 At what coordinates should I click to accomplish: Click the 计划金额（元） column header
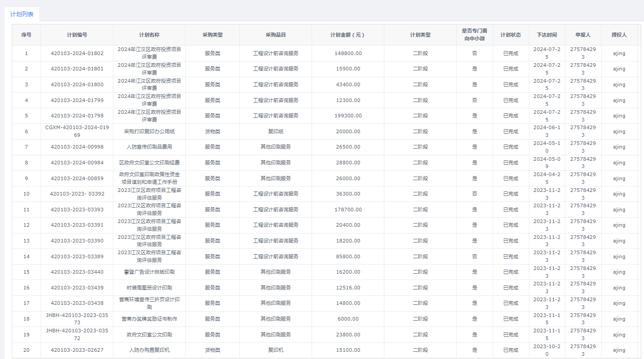[348, 35]
